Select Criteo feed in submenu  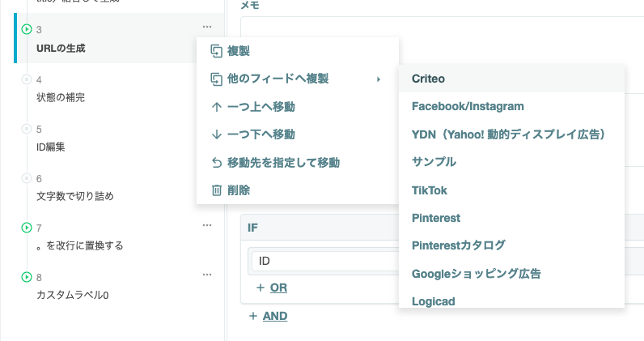[x=512, y=79]
